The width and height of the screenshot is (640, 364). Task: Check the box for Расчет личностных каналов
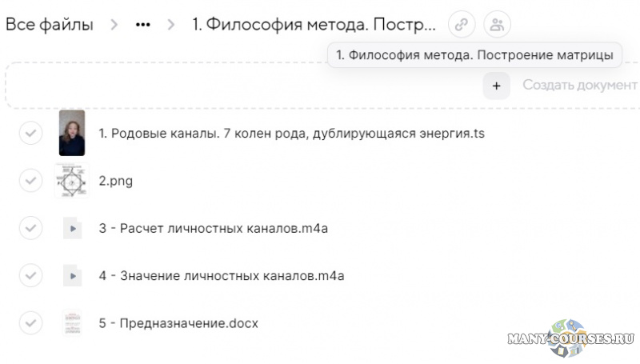(x=30, y=229)
